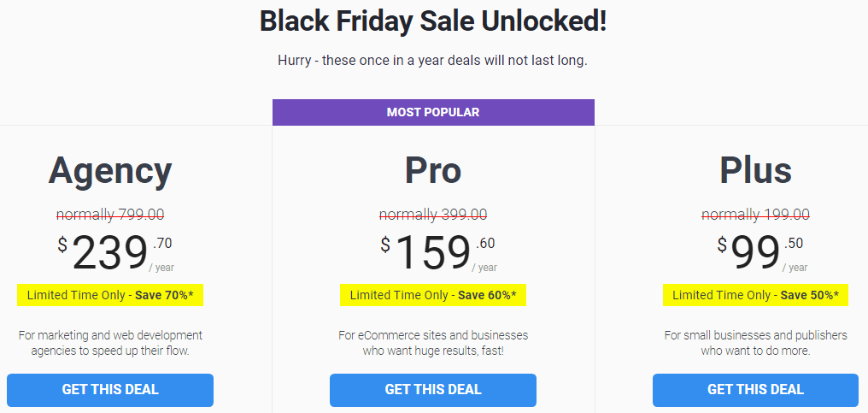This screenshot has width=868, height=413.
Task: Click the Black Friday Sale Unlocked heading
Action: [x=433, y=22]
